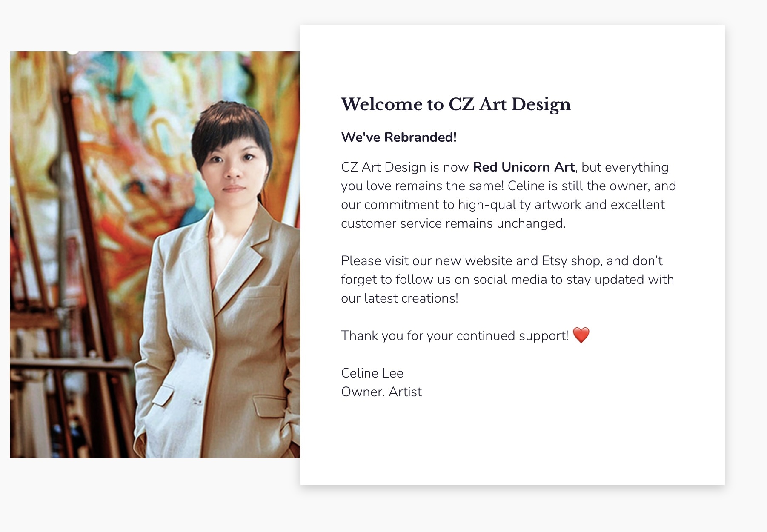Click the "Welcome to CZ Art Design" heading
This screenshot has height=532, width=767.
pyautogui.click(x=455, y=104)
